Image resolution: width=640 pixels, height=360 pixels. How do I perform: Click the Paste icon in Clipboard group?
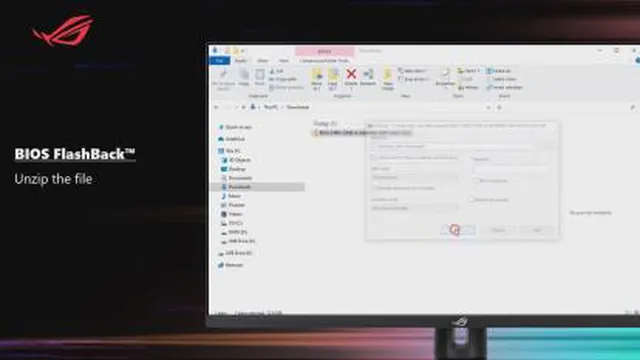(x=260, y=75)
